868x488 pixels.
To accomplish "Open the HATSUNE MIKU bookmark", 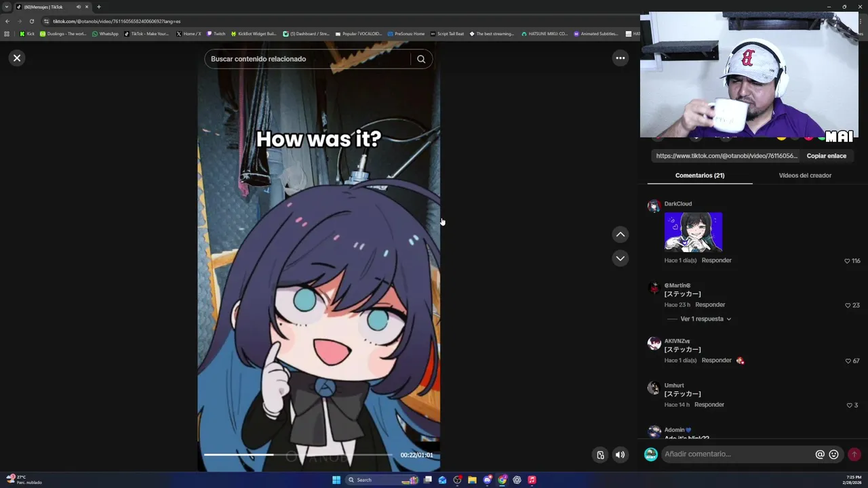I will click(545, 34).
